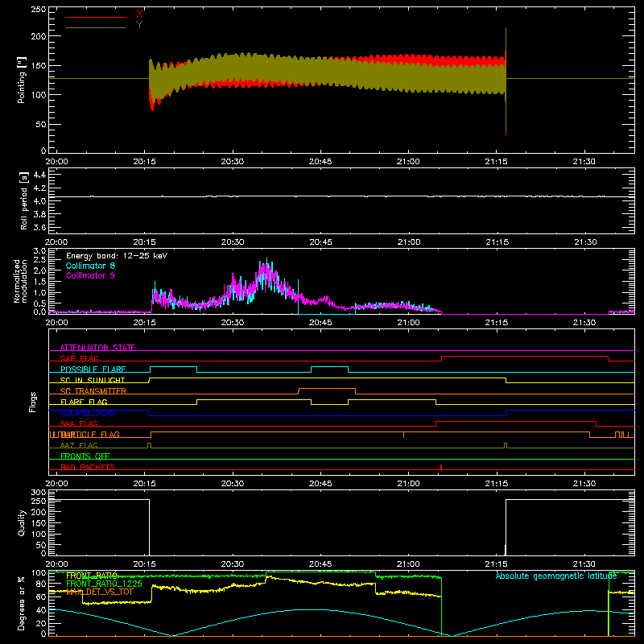This screenshot has width=644, height=644.
Task: Select the Flags panel axis title
Action: [x=33, y=402]
